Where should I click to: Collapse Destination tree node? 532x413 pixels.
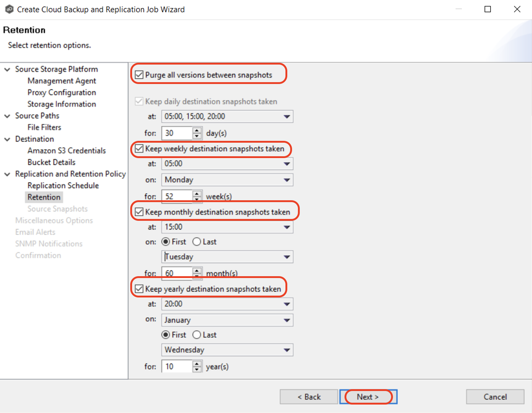pos(7,139)
